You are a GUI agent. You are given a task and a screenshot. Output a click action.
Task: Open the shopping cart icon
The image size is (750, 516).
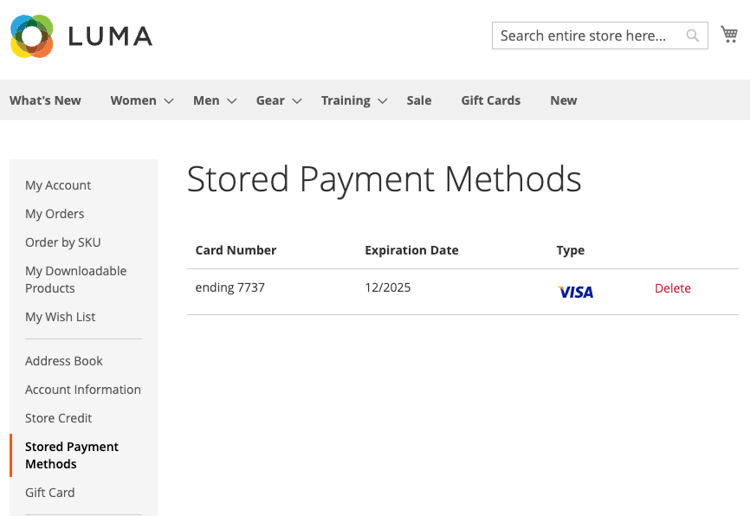(729, 34)
